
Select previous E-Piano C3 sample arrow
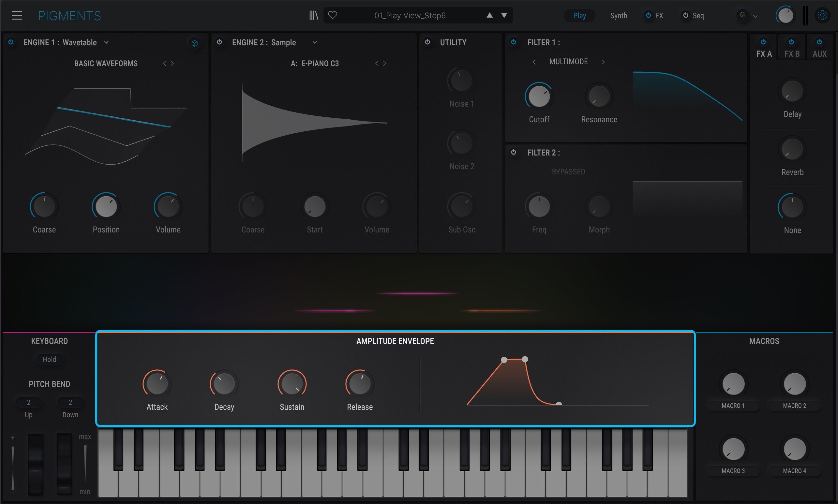[377, 64]
